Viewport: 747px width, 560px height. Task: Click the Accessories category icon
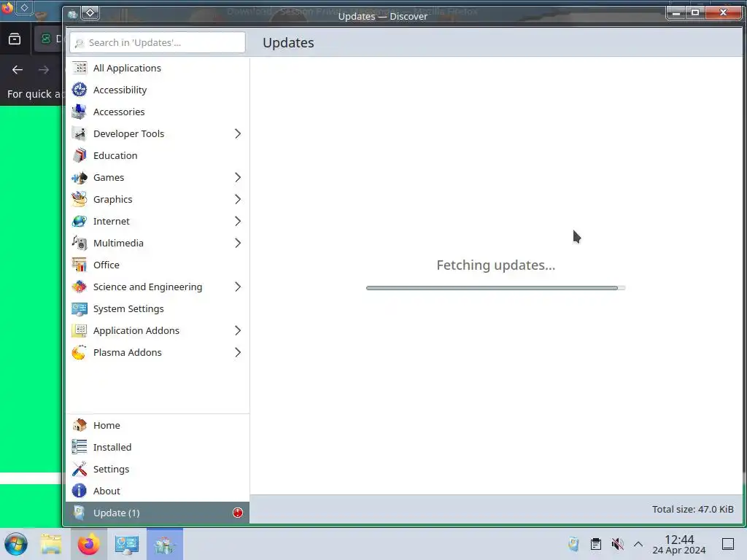click(79, 112)
